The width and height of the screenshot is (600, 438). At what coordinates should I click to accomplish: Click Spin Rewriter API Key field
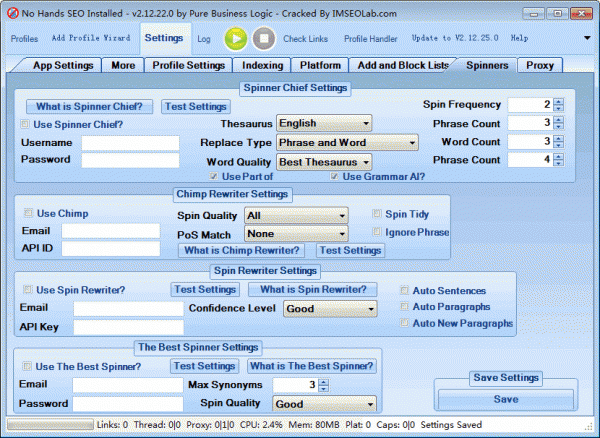129,327
